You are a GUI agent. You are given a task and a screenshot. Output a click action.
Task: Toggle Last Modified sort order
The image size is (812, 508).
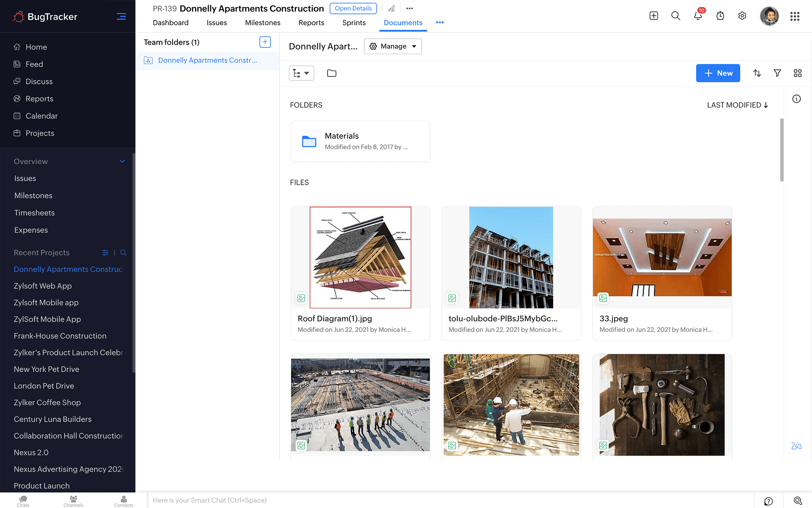coord(738,105)
